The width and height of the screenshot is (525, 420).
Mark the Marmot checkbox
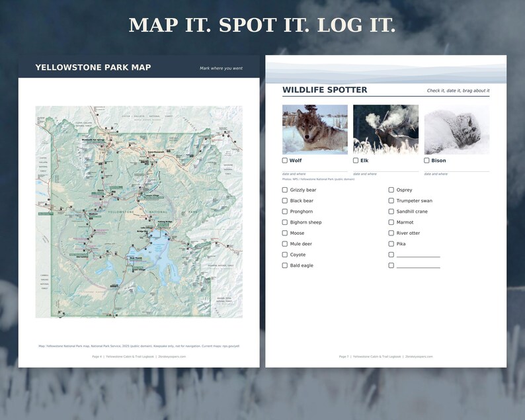(x=391, y=222)
